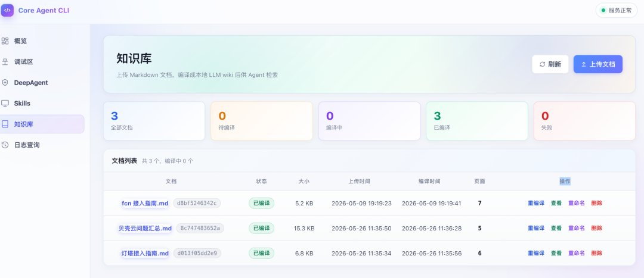Screen dimensions: 644x278
Task: Click the 上传时间 column header
Action: [359, 181]
